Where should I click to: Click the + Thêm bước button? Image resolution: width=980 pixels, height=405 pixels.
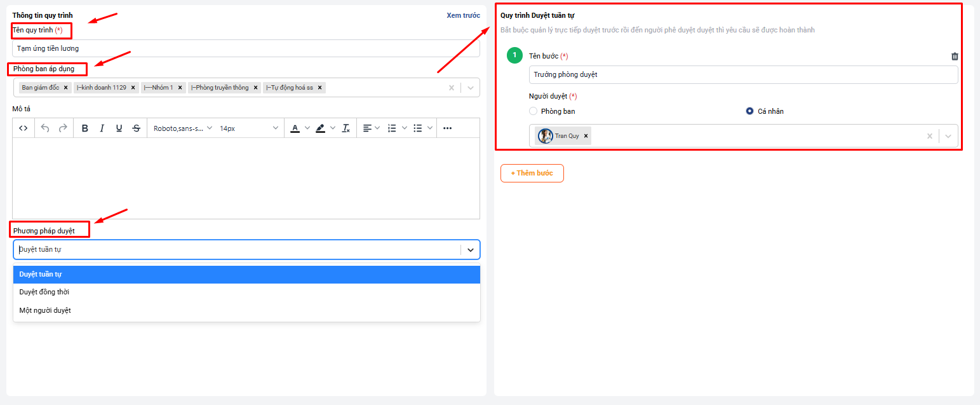click(x=532, y=174)
